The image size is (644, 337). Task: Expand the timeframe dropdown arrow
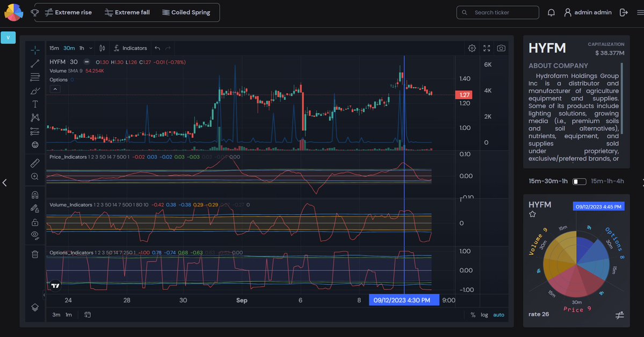point(91,48)
